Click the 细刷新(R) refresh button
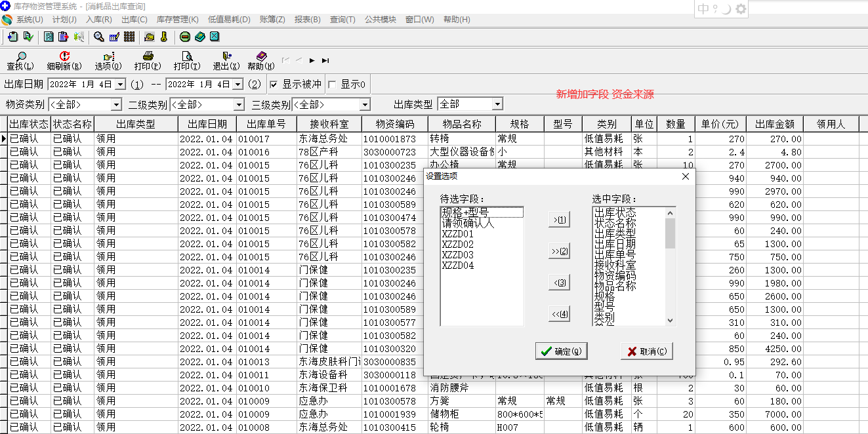The height and width of the screenshot is (434, 868). [x=64, y=61]
